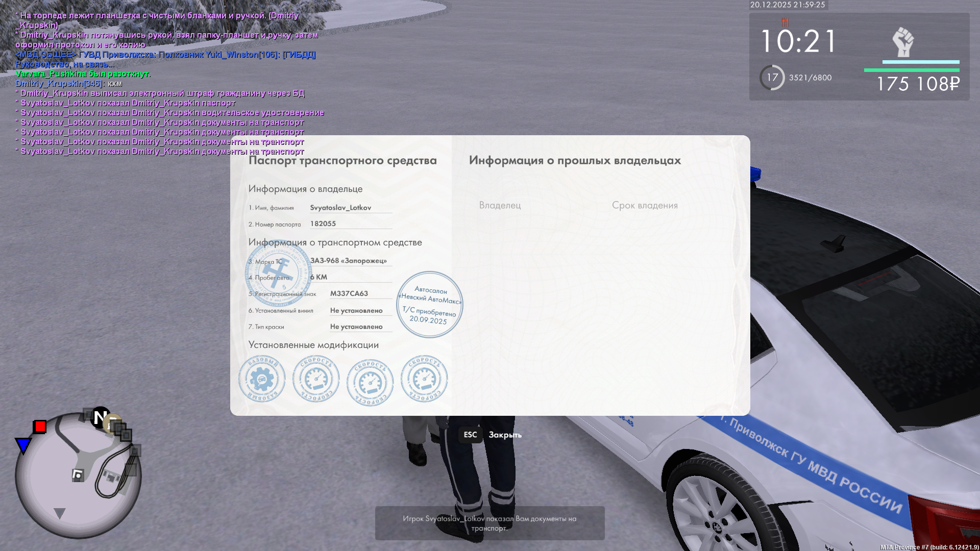Click the raised fist icon in the HUD
The height and width of the screenshot is (551, 980).
coord(902,42)
